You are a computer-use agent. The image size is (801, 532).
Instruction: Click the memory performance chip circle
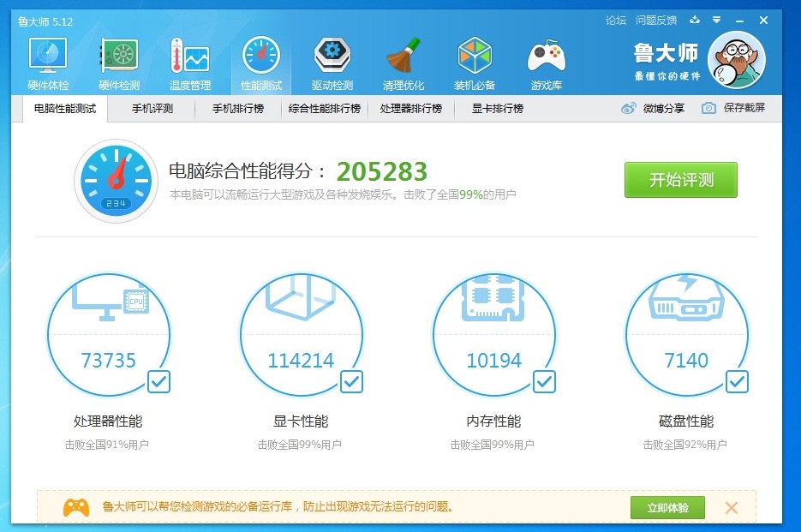tap(494, 335)
